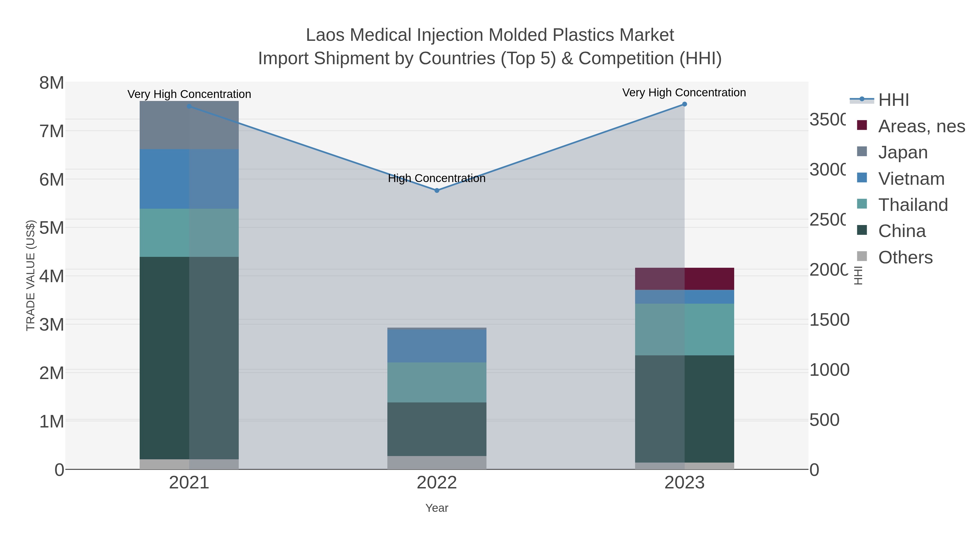Click the dark green China legend swatch
This screenshot has width=980, height=551.
pos(862,230)
